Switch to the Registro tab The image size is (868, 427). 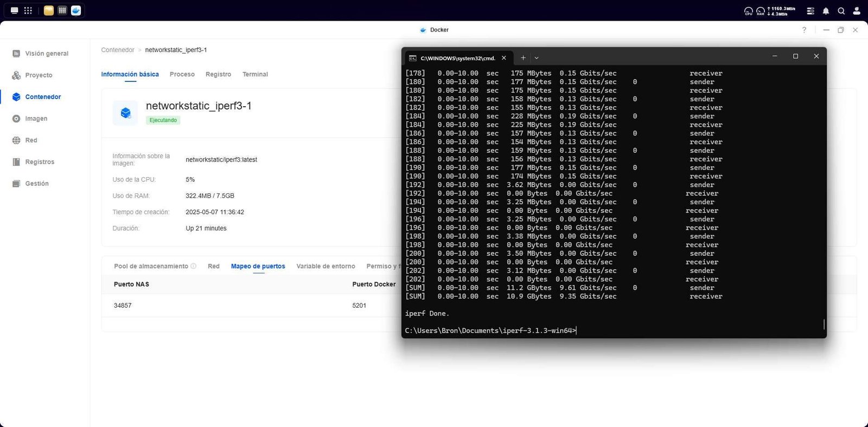point(218,74)
